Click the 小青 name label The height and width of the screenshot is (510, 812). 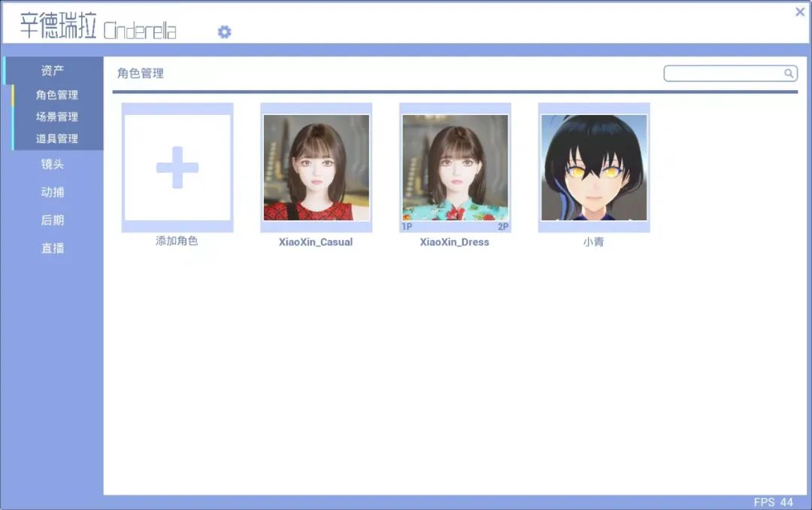pos(593,242)
